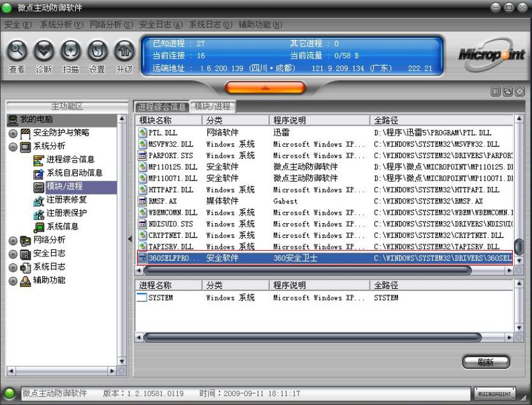Screen dimensions: 532x405
Task: Click the first panel layout icon above tabs
Action: pos(496,92)
